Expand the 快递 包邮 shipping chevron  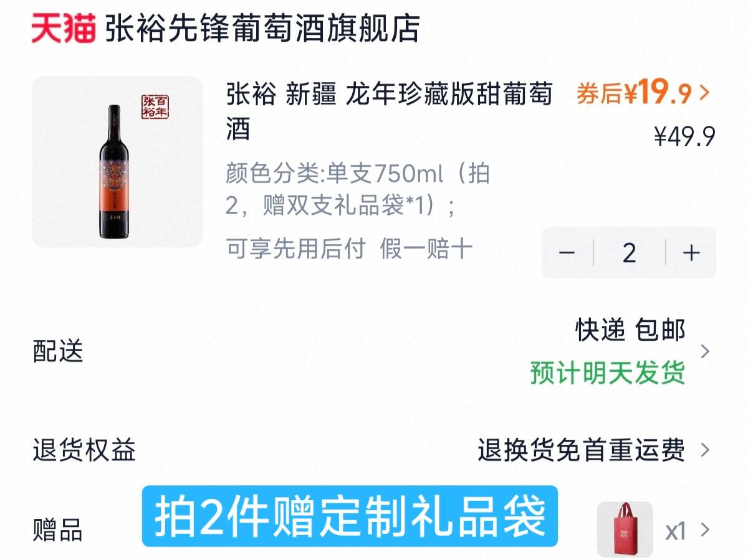pyautogui.click(x=705, y=352)
